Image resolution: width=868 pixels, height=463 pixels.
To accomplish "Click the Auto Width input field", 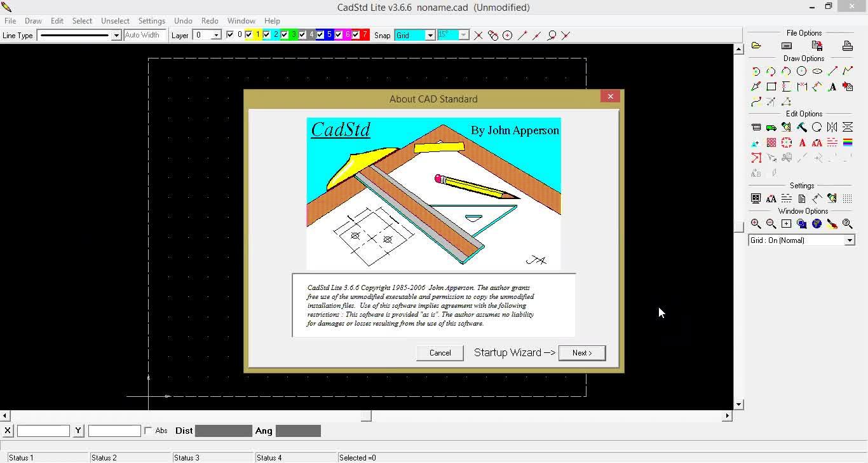I will pyautogui.click(x=145, y=36).
